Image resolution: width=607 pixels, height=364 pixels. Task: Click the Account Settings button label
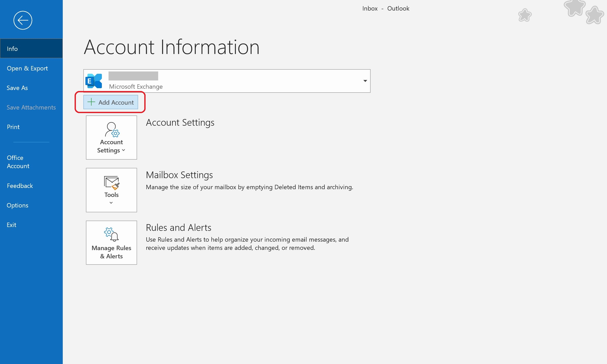pos(111,146)
